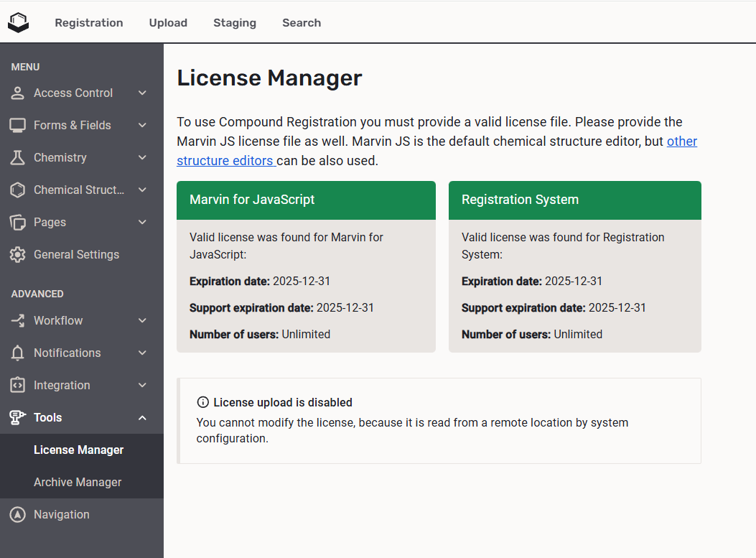The image size is (756, 558).
Task: Click the Navigation compass icon
Action: click(x=18, y=514)
